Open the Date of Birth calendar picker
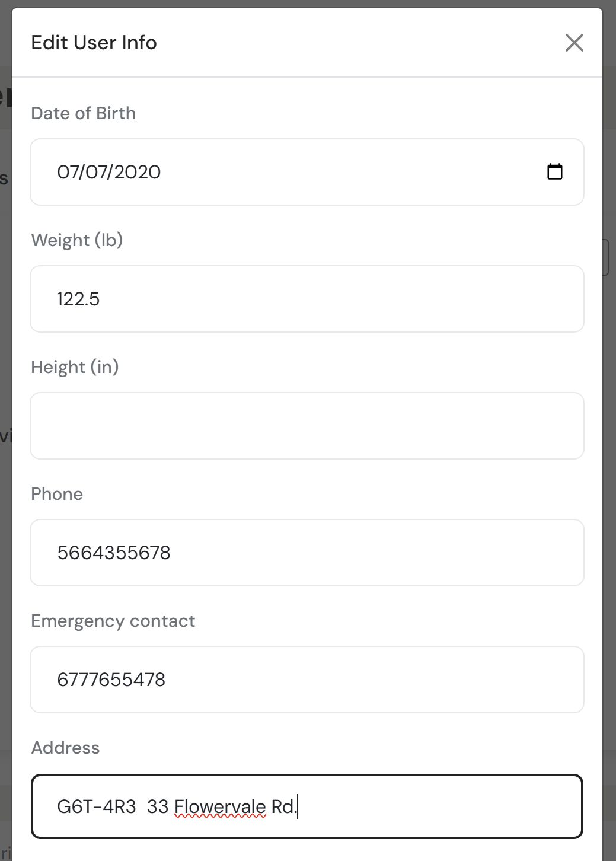Viewport: 616px width, 861px height. 554,172
